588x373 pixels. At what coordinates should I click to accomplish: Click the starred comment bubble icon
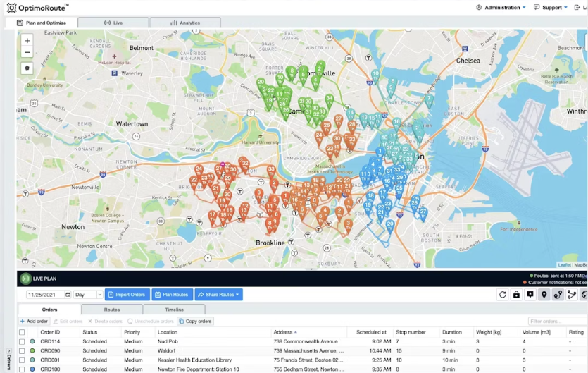[x=530, y=295]
